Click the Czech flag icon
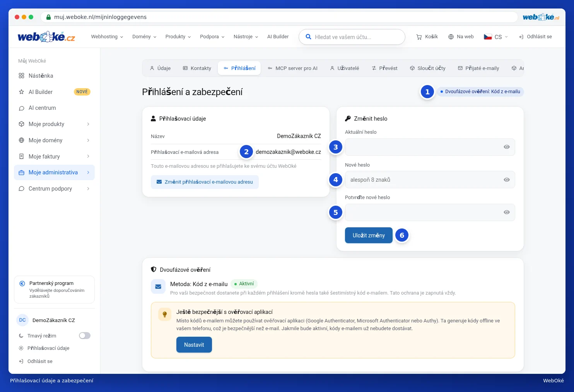This screenshot has width=574, height=392. click(x=488, y=37)
